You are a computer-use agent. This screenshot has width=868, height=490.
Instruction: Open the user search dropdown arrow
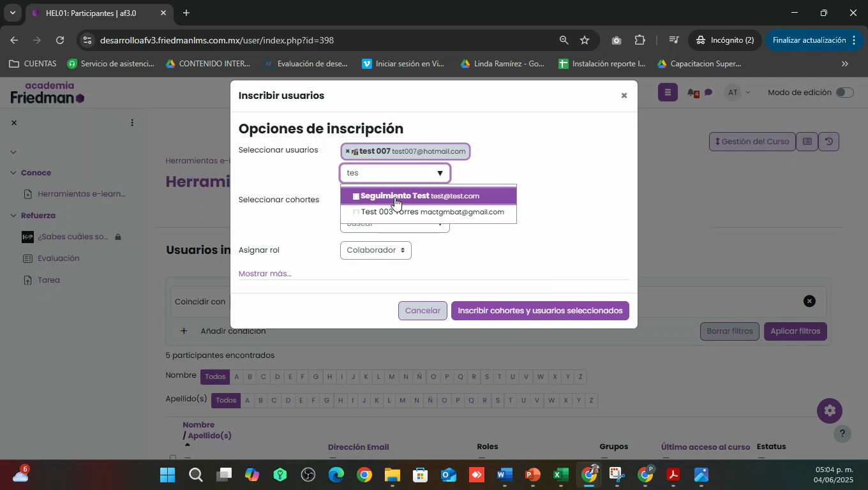(x=440, y=173)
